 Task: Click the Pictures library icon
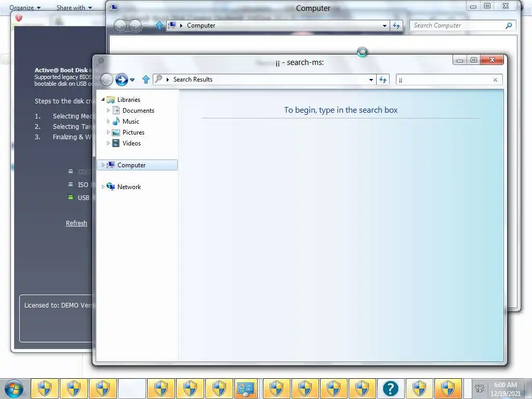point(116,132)
